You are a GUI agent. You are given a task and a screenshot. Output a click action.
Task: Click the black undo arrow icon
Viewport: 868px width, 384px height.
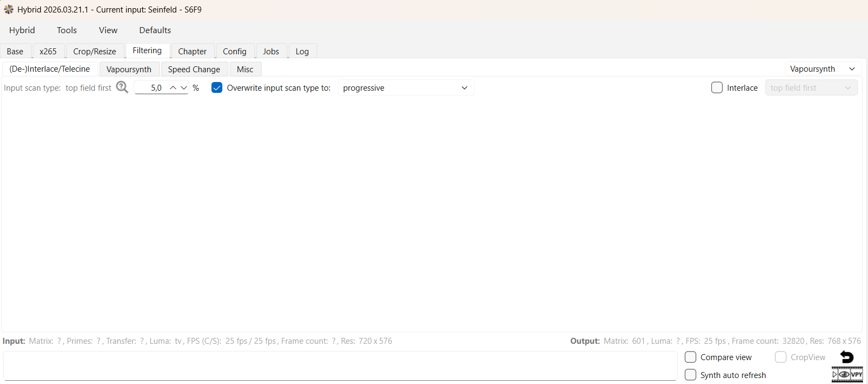click(x=847, y=357)
